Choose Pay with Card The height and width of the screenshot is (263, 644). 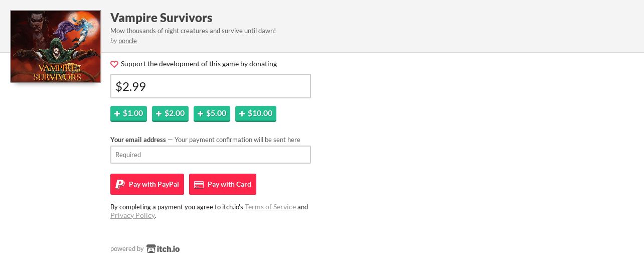pyautogui.click(x=223, y=184)
